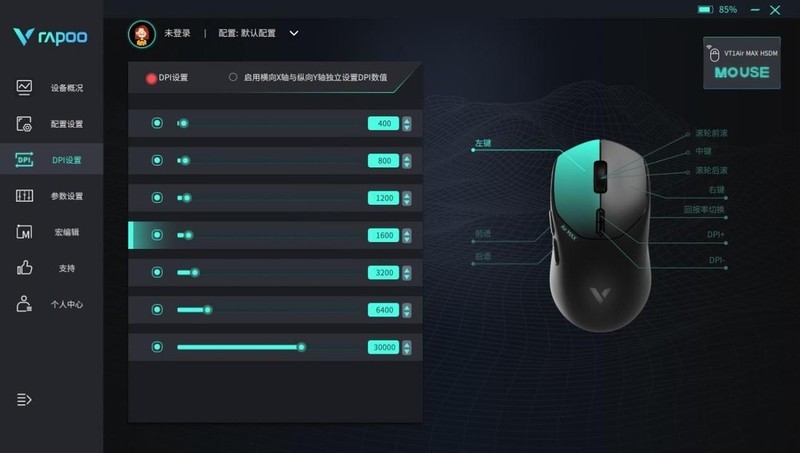800x453 pixels.
Task: Decrease the 6400 DPI stepper value
Action: [x=407, y=314]
